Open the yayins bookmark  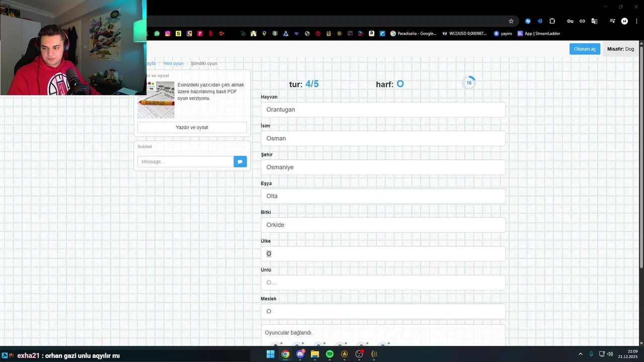503,34
